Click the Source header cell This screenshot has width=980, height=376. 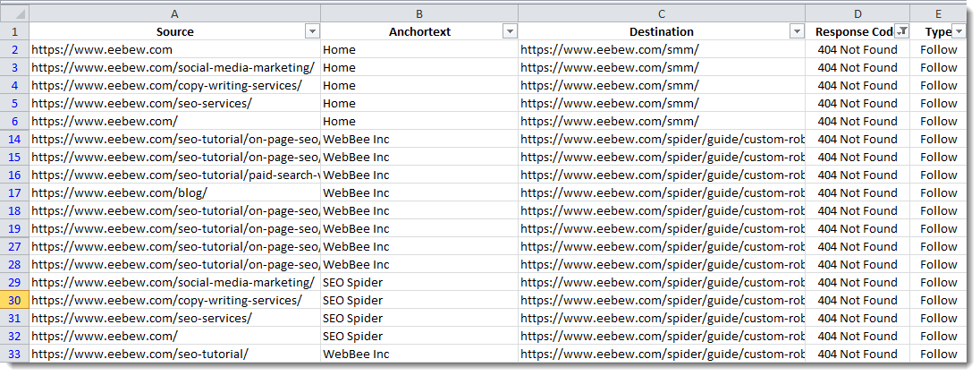pyautogui.click(x=175, y=32)
